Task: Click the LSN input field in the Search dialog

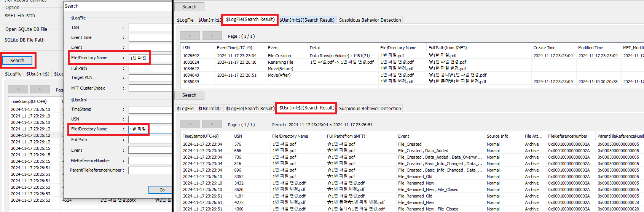Action: (150, 27)
